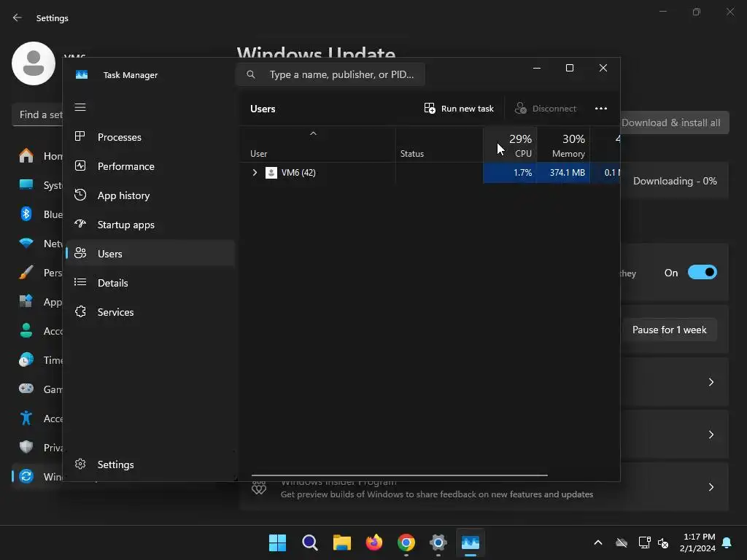This screenshot has width=747, height=560.
Task: Maximize the Task Manager window
Action: point(569,68)
